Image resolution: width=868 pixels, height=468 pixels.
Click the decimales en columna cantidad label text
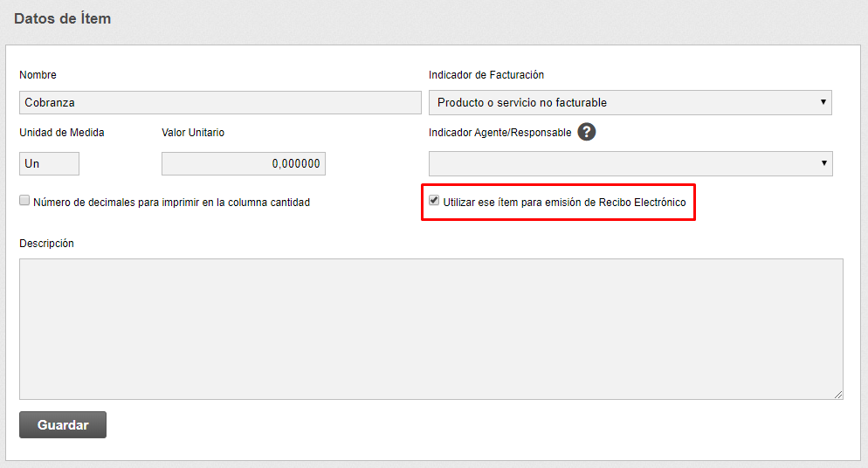[171, 203]
